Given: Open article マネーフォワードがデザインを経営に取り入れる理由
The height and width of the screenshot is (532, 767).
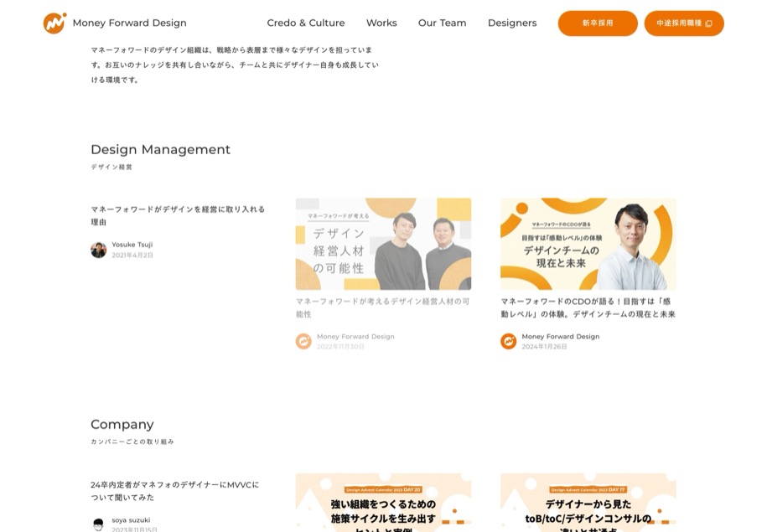Looking at the screenshot, I should [x=178, y=215].
